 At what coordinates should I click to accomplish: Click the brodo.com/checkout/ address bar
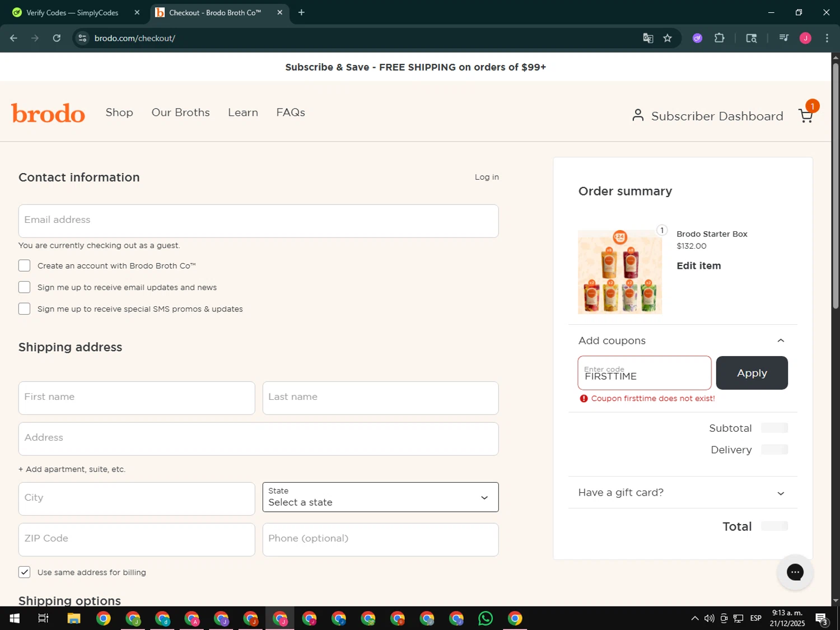(358, 38)
